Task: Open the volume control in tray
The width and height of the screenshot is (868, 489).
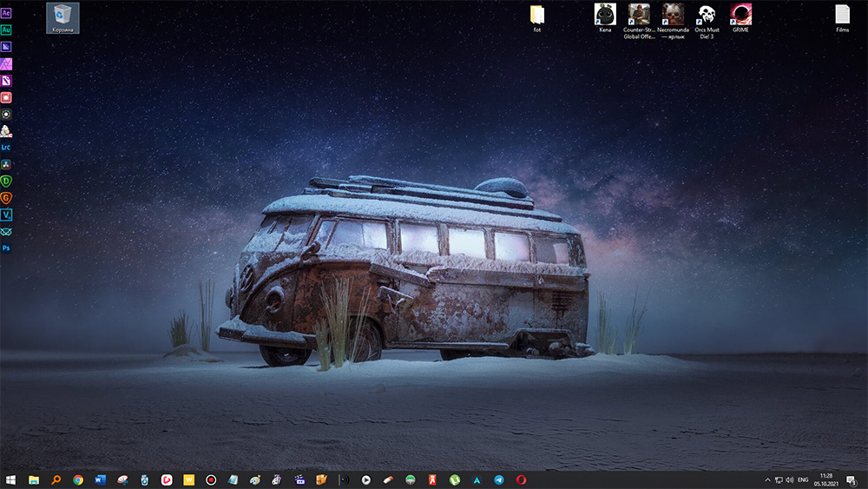Action: pos(790,480)
